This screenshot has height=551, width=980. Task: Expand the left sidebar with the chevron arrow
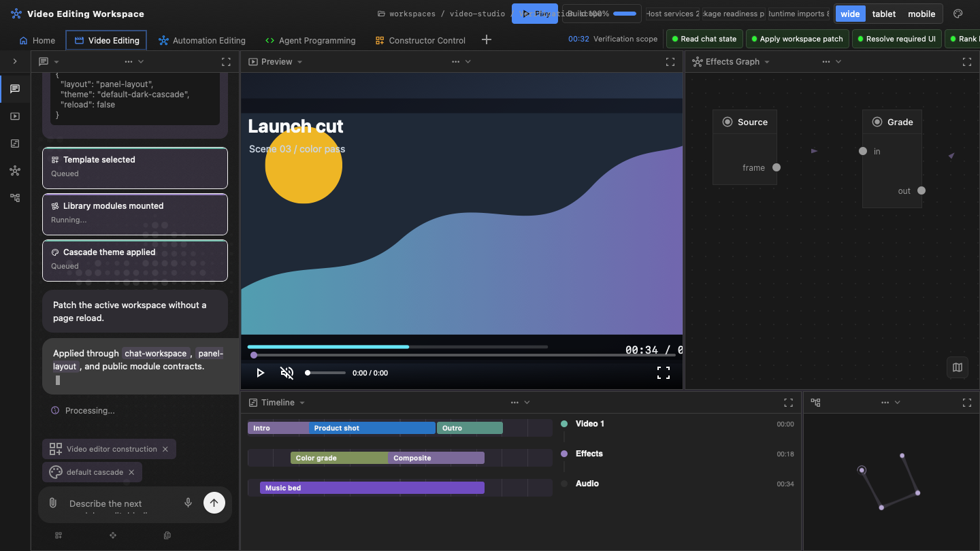pos(15,61)
